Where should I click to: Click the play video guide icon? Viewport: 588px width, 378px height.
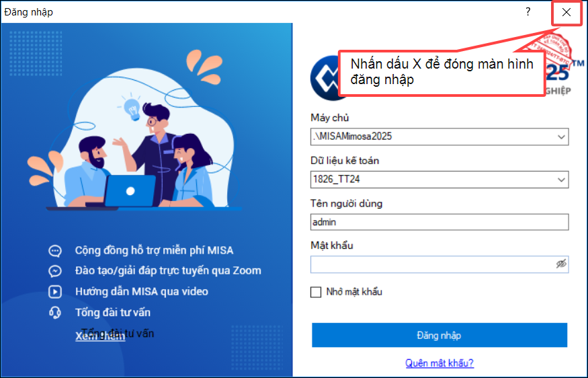[x=55, y=292]
